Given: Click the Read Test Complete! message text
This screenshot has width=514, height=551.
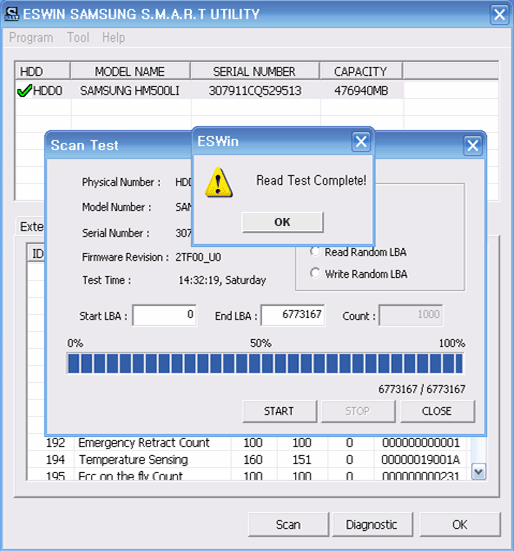Looking at the screenshot, I should click(x=311, y=180).
